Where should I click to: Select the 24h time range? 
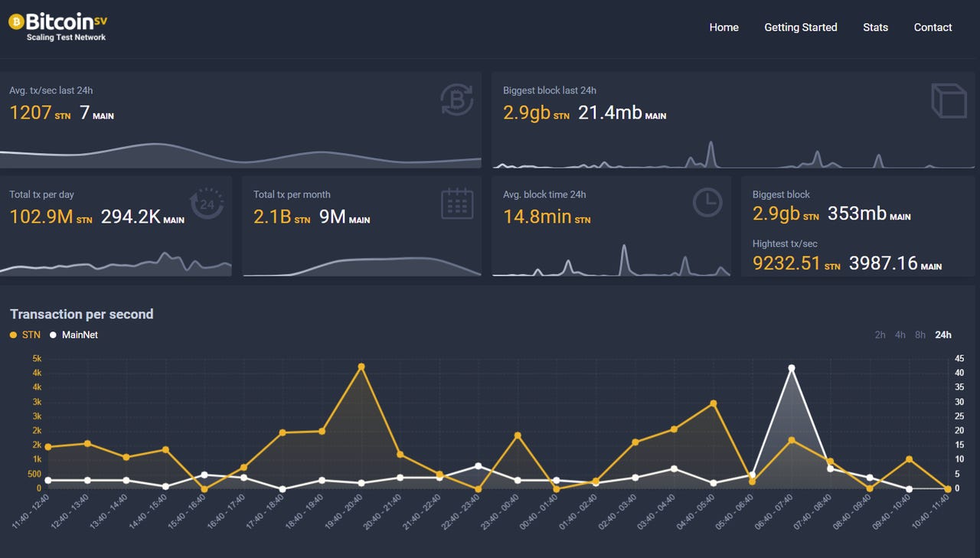(943, 334)
